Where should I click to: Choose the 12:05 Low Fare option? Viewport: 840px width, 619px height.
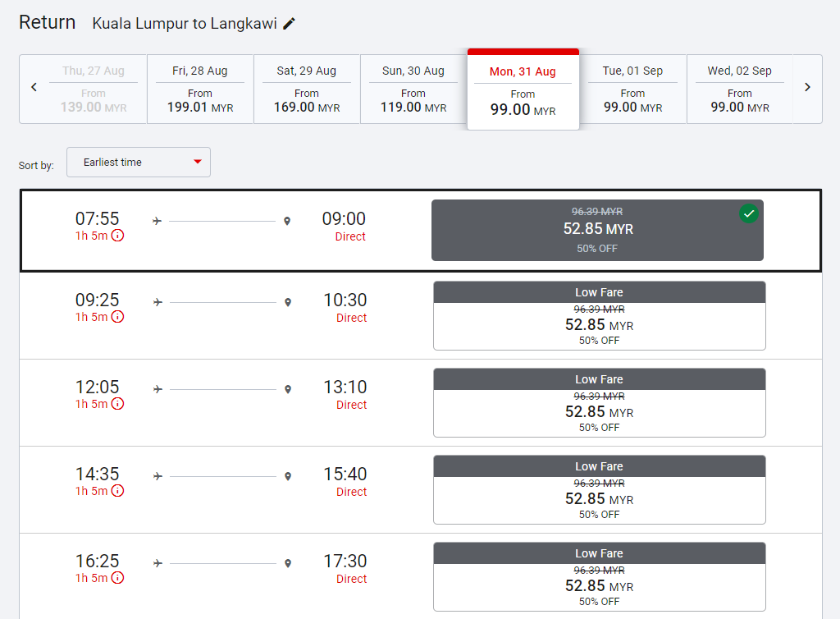point(599,403)
